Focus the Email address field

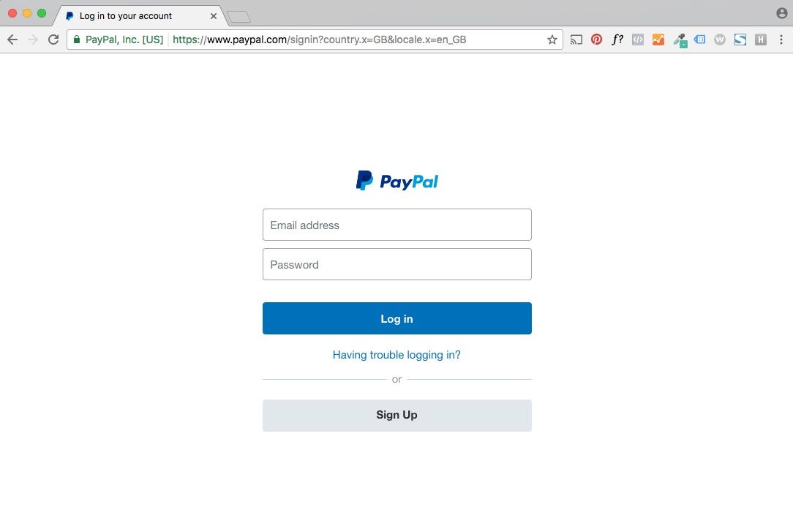(x=397, y=225)
